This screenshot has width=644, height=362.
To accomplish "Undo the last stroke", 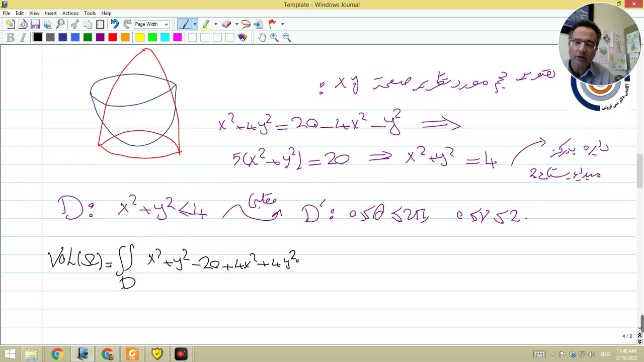I will pos(115,24).
